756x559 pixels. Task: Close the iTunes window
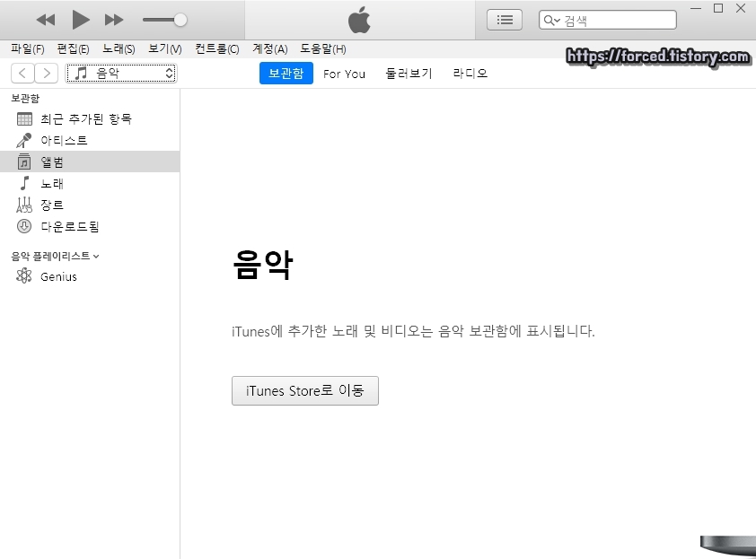[741, 8]
